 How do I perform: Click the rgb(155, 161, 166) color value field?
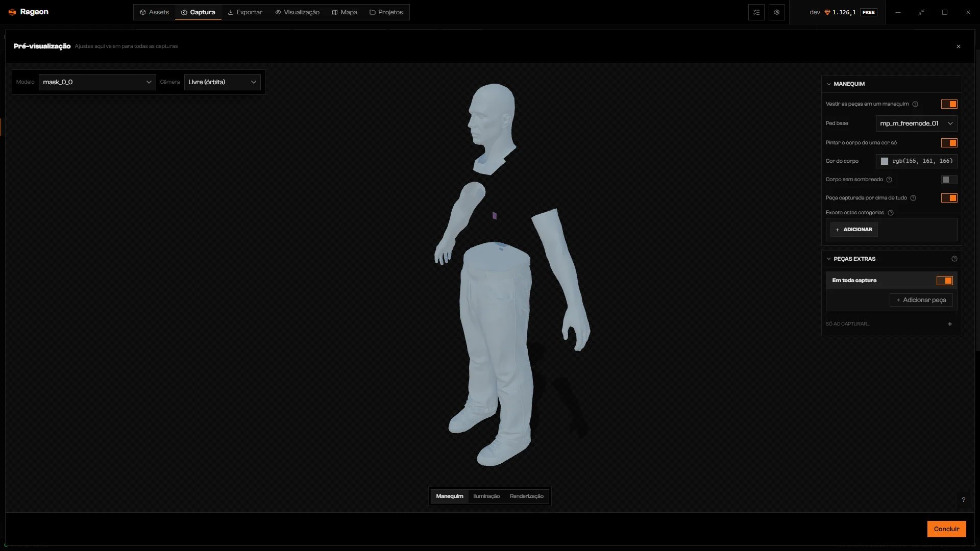[917, 161]
